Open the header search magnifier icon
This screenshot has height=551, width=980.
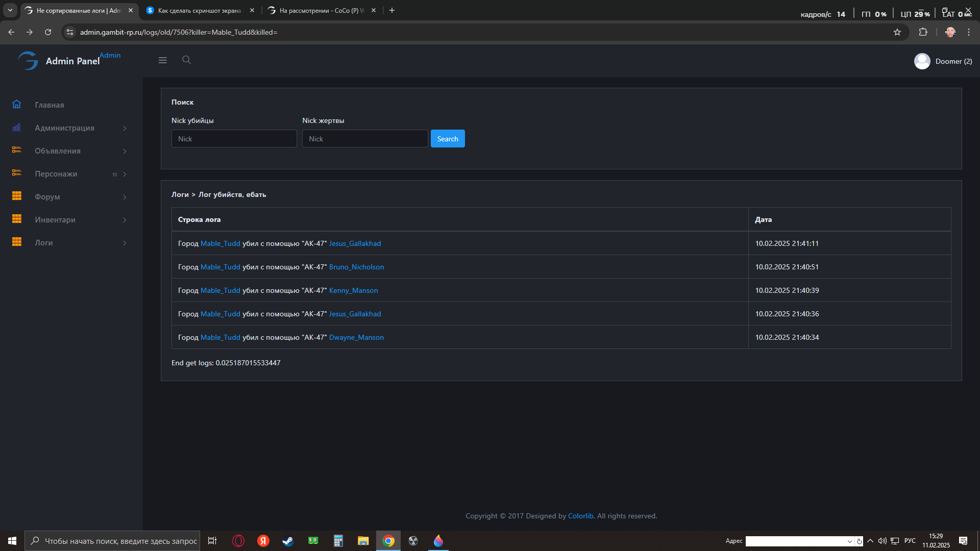186,60
